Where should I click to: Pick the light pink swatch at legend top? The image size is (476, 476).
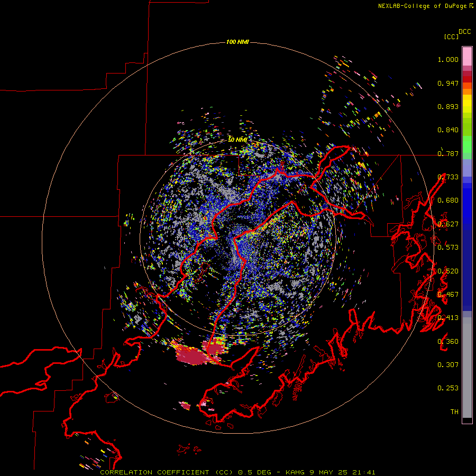click(467, 57)
